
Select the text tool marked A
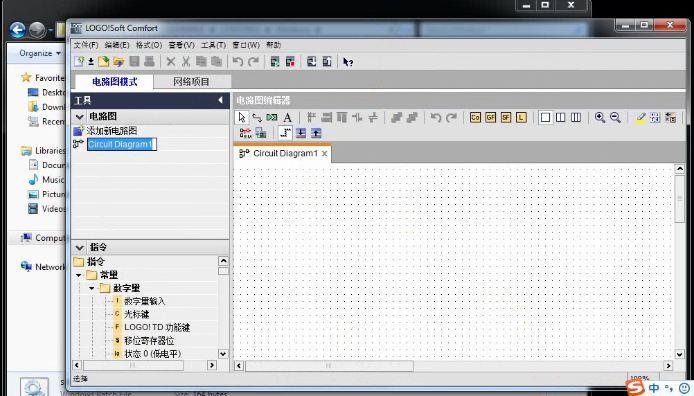287,118
